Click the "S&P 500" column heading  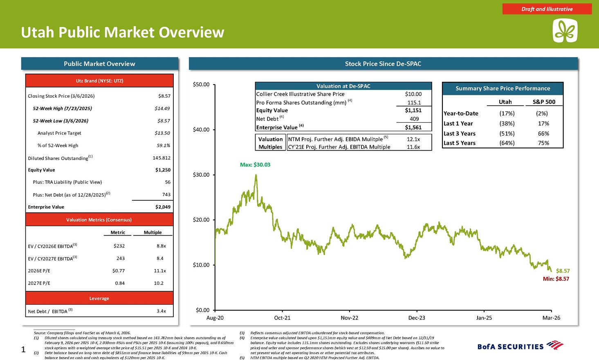click(544, 102)
